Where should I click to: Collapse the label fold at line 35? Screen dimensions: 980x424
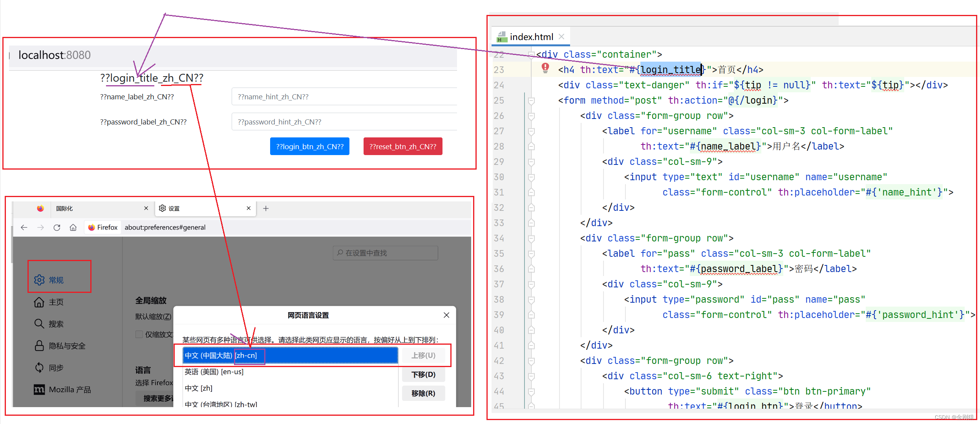click(x=531, y=254)
